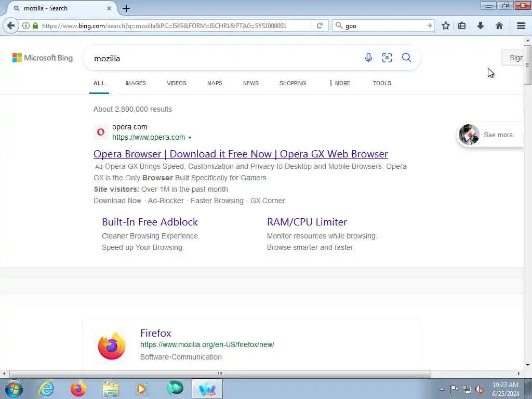Open the MORE search categories menu
Image resolution: width=532 pixels, height=399 pixels.
point(340,83)
